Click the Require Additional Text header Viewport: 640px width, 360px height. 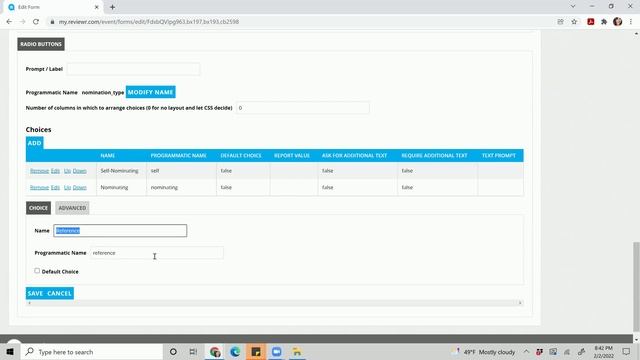tap(434, 156)
